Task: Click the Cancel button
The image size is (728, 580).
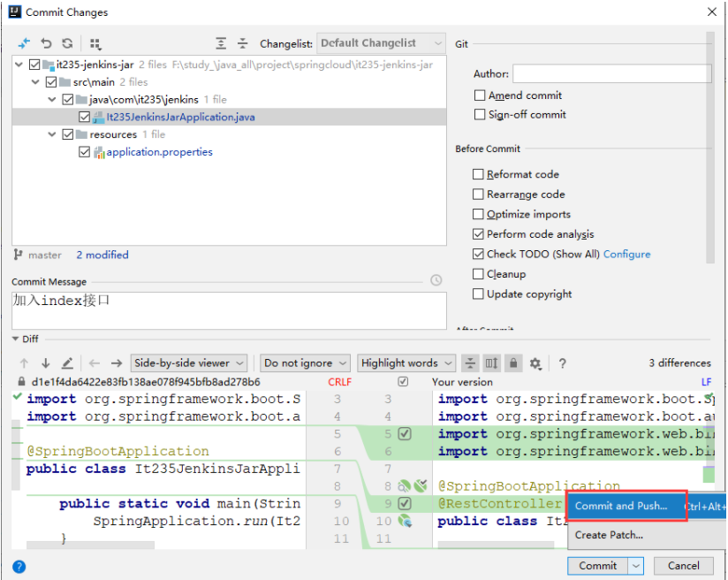Action: click(683, 566)
